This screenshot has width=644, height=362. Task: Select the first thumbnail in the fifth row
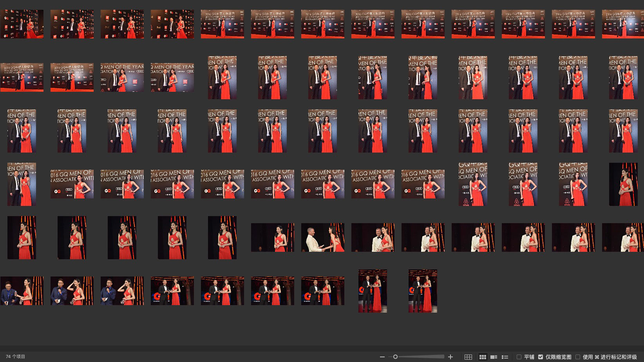point(22,238)
